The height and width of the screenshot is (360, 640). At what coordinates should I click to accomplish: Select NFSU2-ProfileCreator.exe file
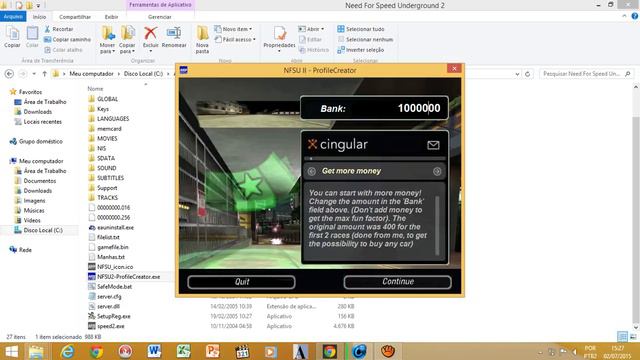click(124, 277)
